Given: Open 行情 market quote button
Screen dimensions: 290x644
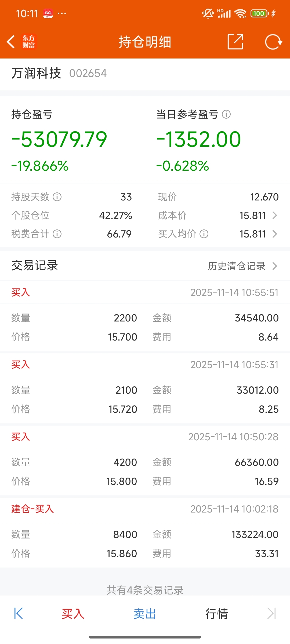Looking at the screenshot, I should [x=217, y=614].
